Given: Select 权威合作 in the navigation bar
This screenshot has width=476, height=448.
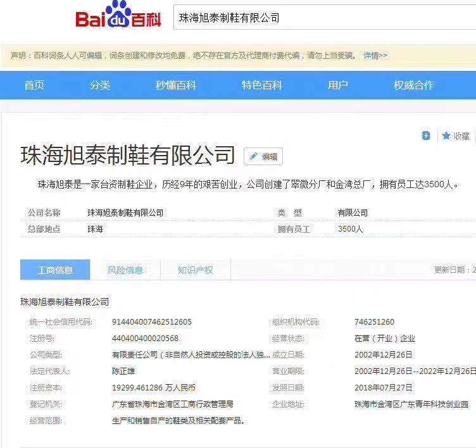Looking at the screenshot, I should (414, 85).
